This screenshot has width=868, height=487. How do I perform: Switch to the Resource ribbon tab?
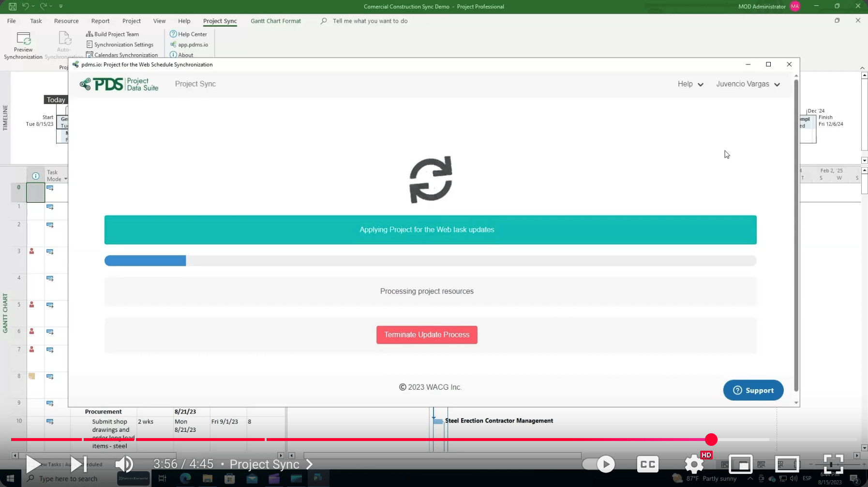click(66, 21)
